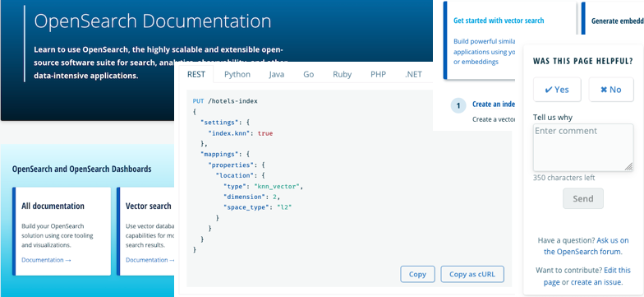Open the .NET code tab
644x297 pixels.
[x=413, y=74]
